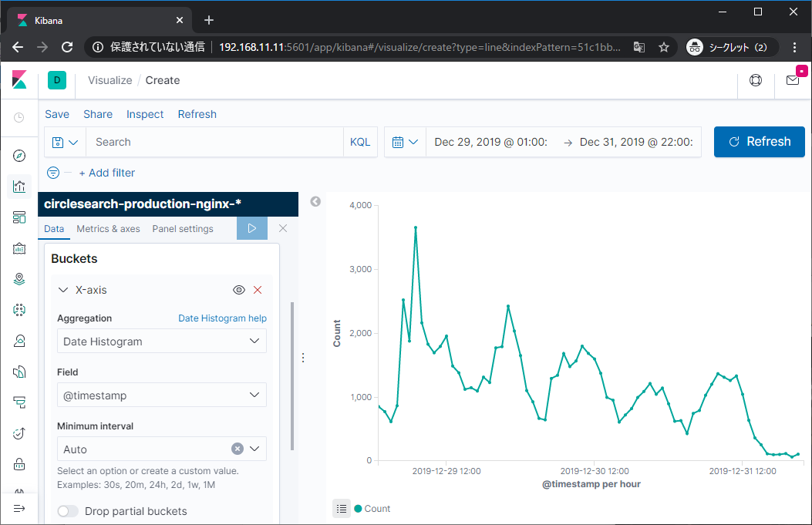Open the Field @timestamp dropdown
The width and height of the screenshot is (812, 525).
point(162,395)
